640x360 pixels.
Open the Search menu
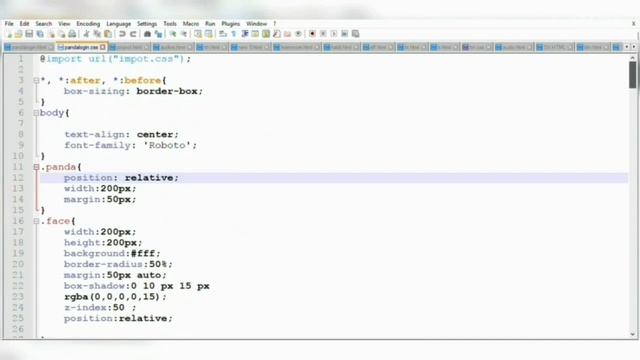pos(44,24)
